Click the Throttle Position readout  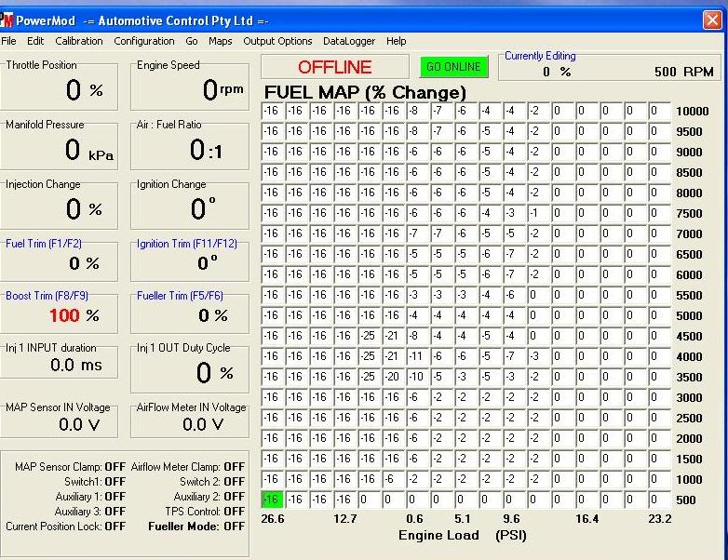(x=84, y=89)
